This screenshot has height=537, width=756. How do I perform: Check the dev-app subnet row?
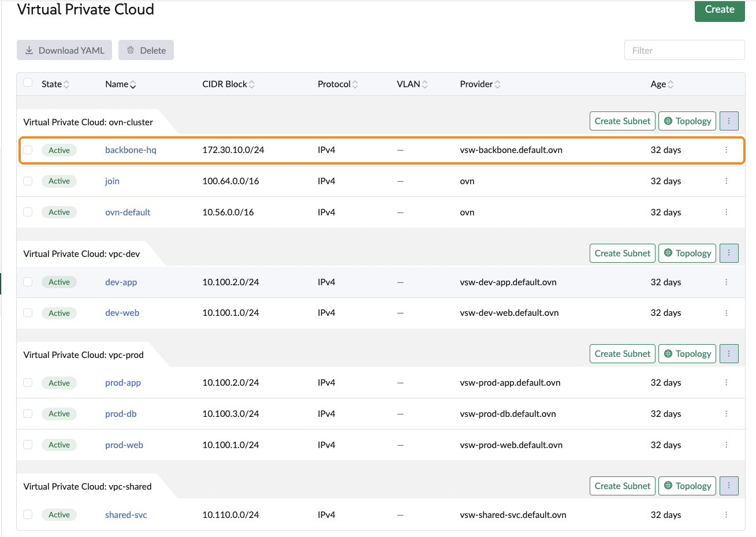(x=28, y=282)
